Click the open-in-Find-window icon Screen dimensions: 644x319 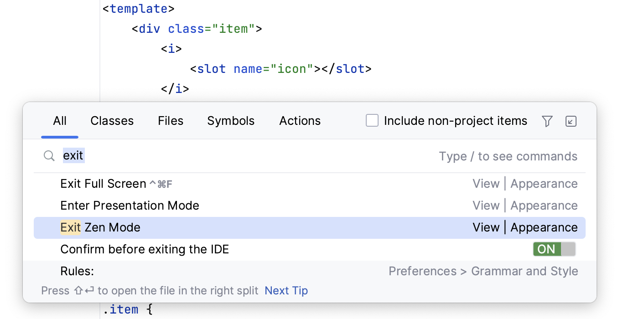point(571,121)
